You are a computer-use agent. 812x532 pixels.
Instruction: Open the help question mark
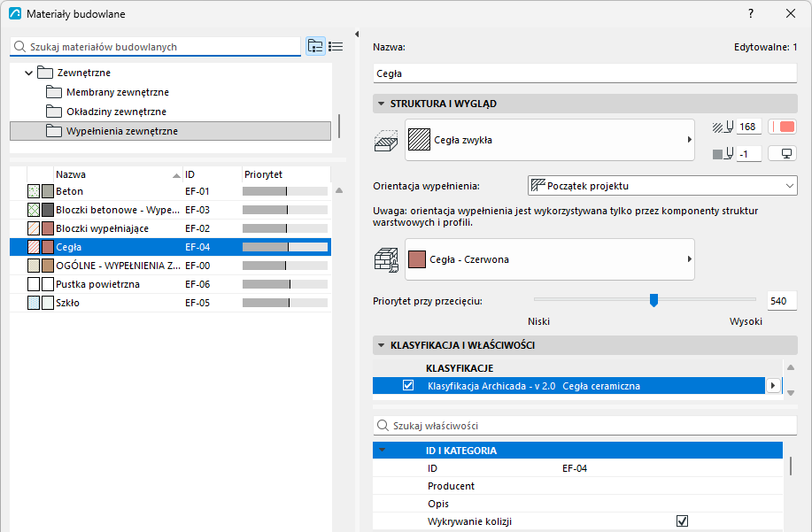751,13
